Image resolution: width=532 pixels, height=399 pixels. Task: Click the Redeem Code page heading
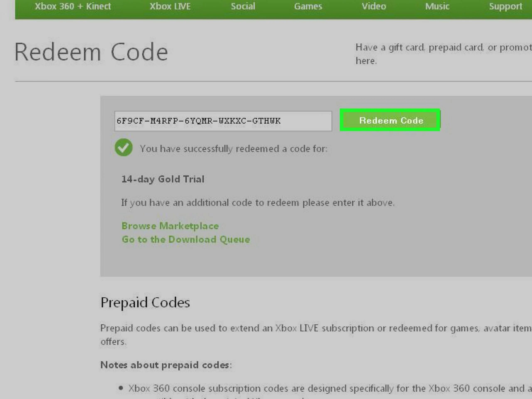click(x=91, y=52)
